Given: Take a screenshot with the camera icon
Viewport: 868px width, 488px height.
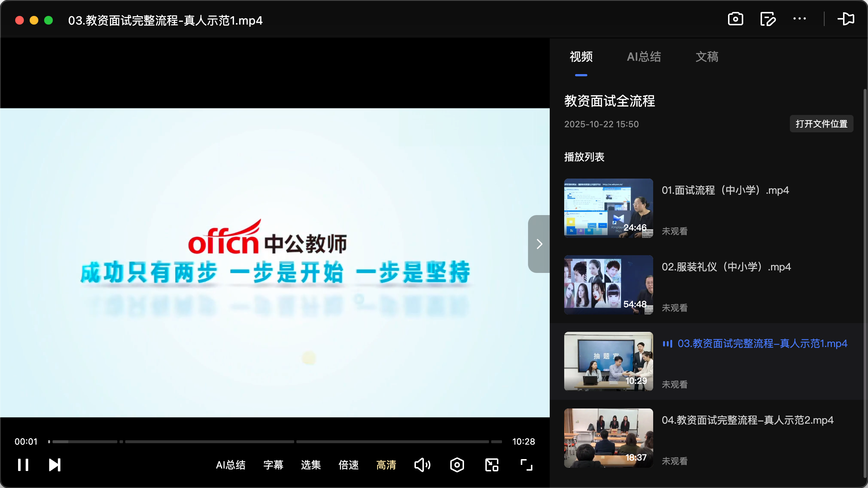Looking at the screenshot, I should tap(735, 19).
